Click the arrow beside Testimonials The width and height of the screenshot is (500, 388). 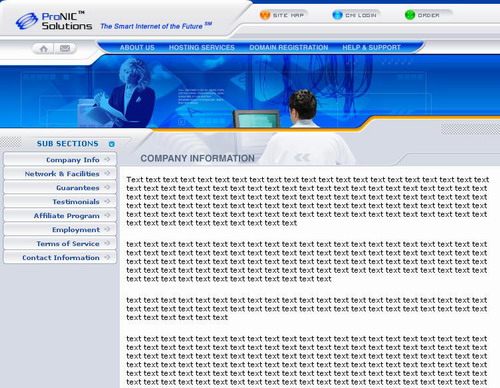click(x=107, y=201)
